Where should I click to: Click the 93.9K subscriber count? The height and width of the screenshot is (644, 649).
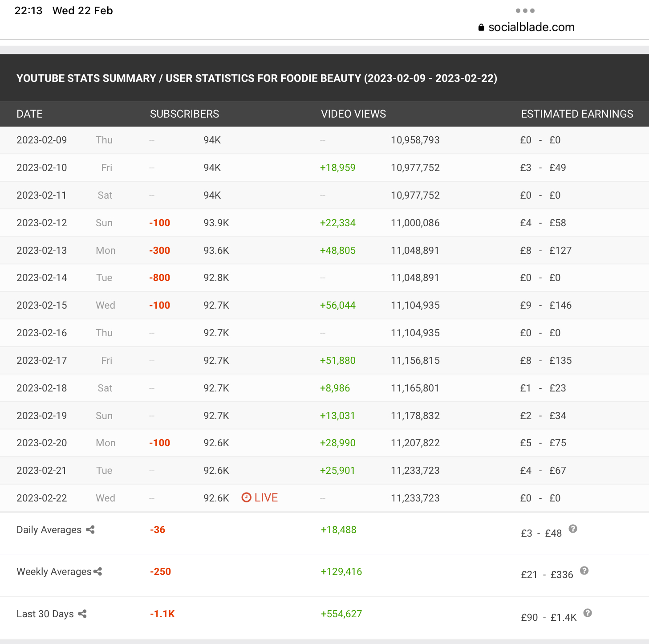[x=216, y=223]
